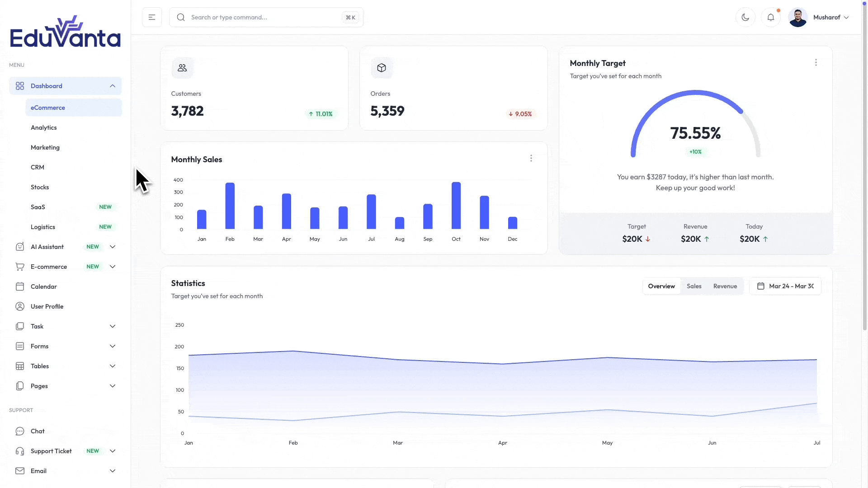Image resolution: width=868 pixels, height=488 pixels.
Task: Toggle dark mode moon icon
Action: click(x=745, y=17)
